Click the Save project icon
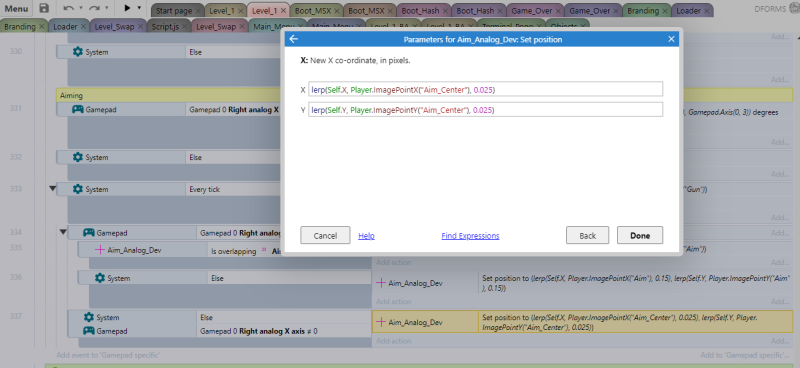The height and width of the screenshot is (368, 800). click(x=44, y=8)
